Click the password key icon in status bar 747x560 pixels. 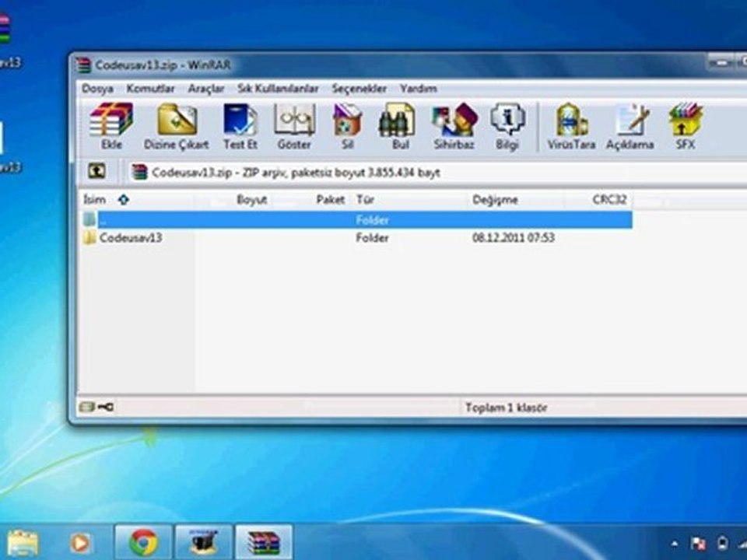(105, 407)
